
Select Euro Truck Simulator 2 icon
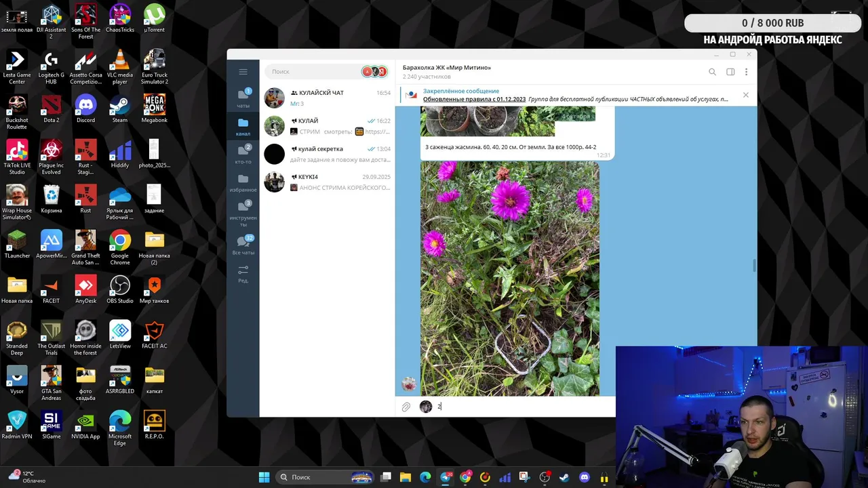(x=154, y=66)
